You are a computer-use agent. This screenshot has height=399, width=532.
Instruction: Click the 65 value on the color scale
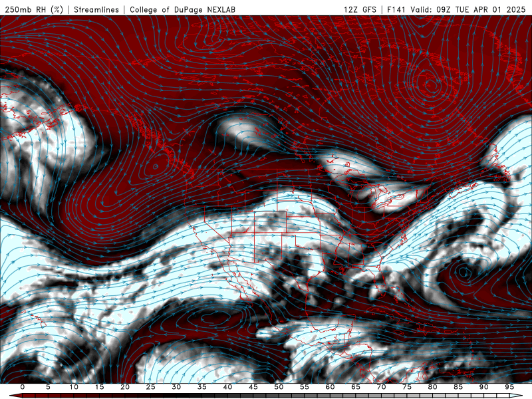(356, 387)
